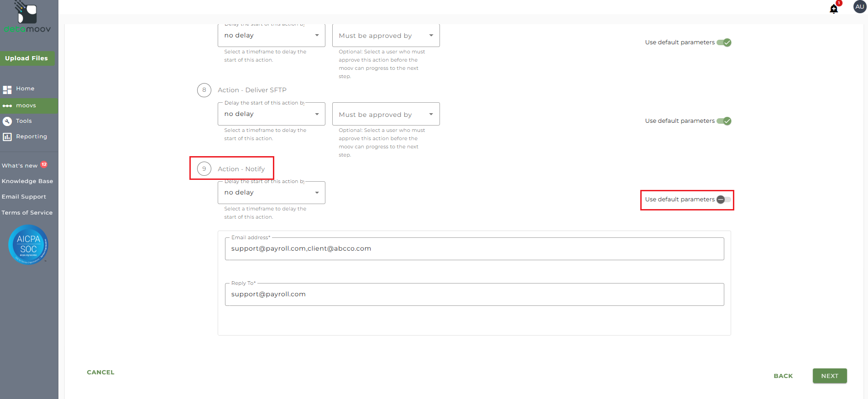Click the Email Support link
868x399 pixels.
24,197
